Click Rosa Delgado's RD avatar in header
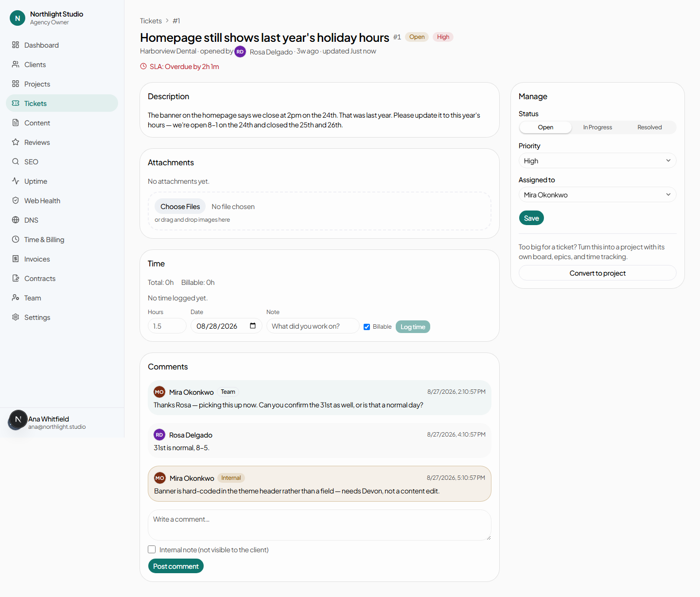Screen dimensions: 700x597 coord(240,52)
